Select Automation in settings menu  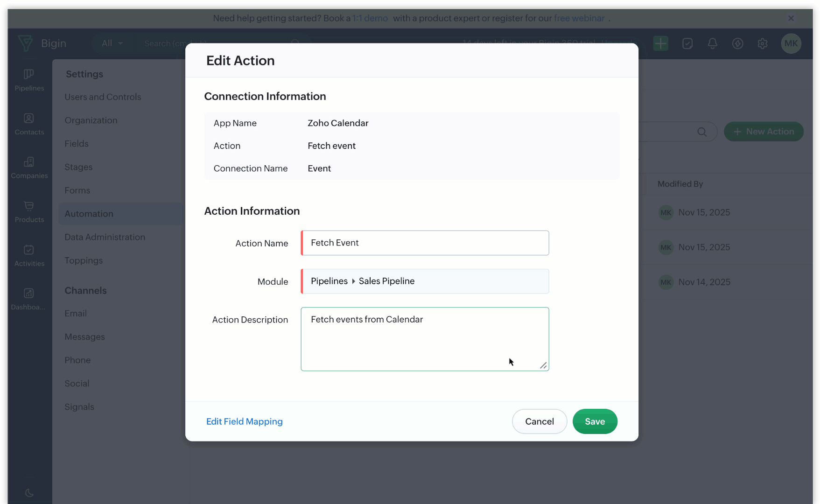click(121, 214)
